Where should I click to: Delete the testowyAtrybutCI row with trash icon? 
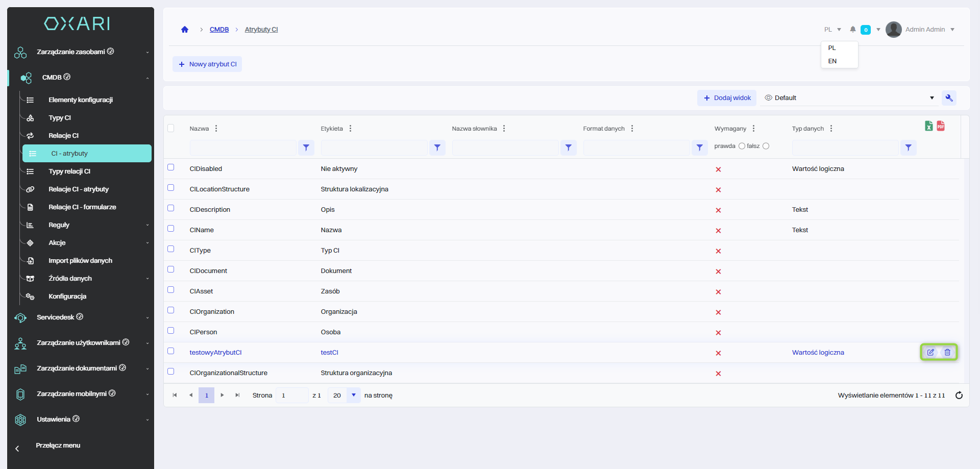947,352
